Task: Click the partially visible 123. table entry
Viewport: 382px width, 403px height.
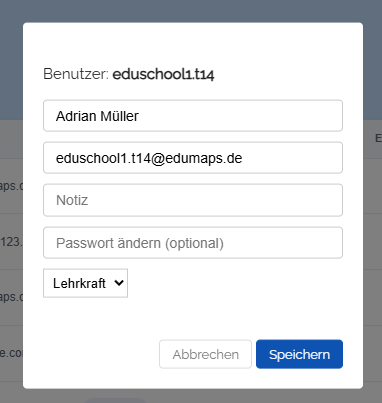Action: [x=11, y=242]
